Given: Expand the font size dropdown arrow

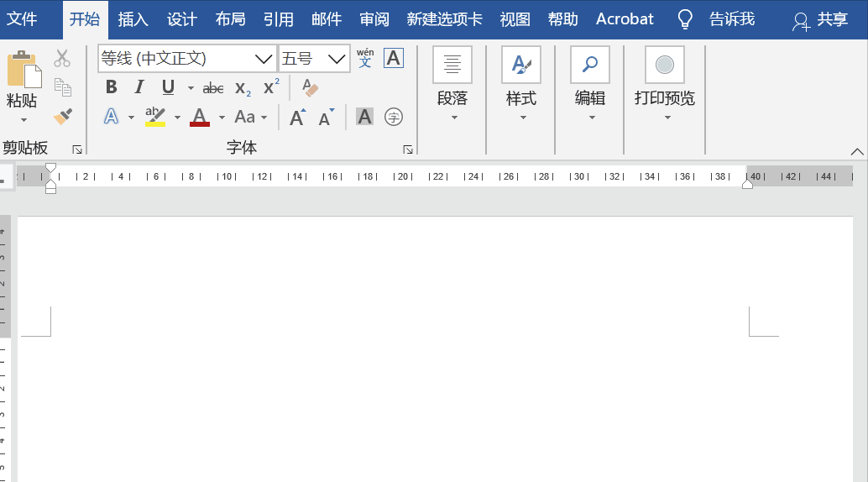Looking at the screenshot, I should tap(337, 58).
